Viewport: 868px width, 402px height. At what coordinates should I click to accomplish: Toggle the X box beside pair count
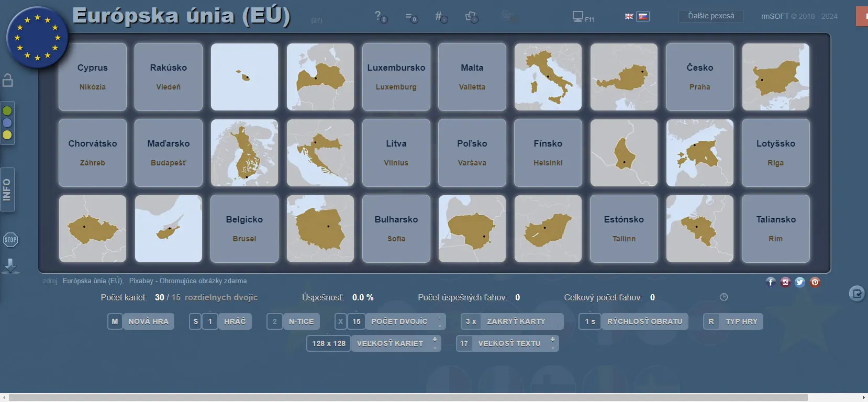(x=340, y=321)
